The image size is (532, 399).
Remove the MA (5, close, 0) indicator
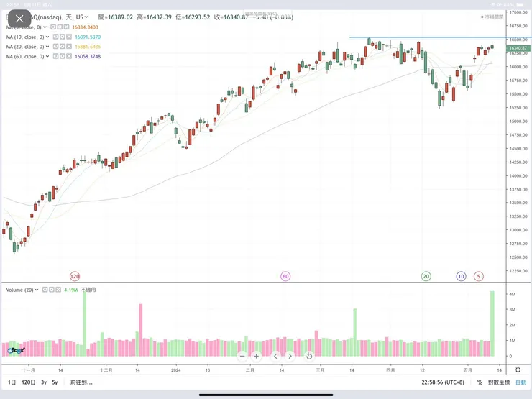click(x=66, y=27)
